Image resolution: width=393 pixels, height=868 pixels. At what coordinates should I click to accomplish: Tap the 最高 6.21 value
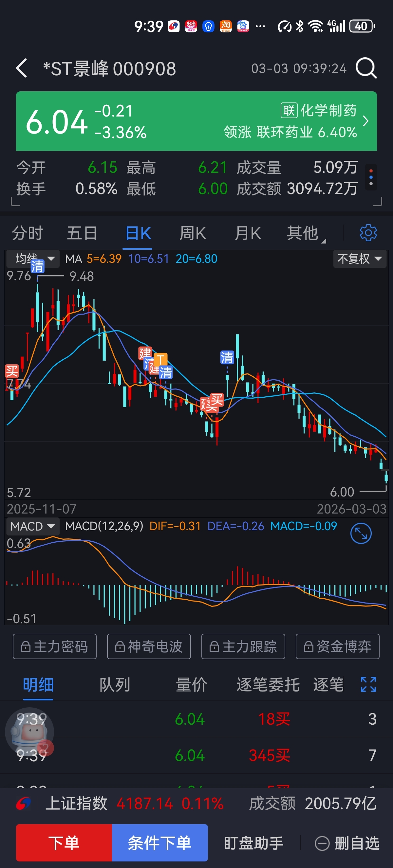pos(212,167)
